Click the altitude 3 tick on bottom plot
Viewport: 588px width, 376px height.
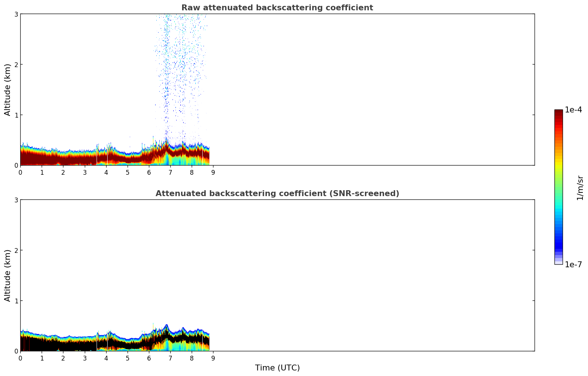pos(16,200)
